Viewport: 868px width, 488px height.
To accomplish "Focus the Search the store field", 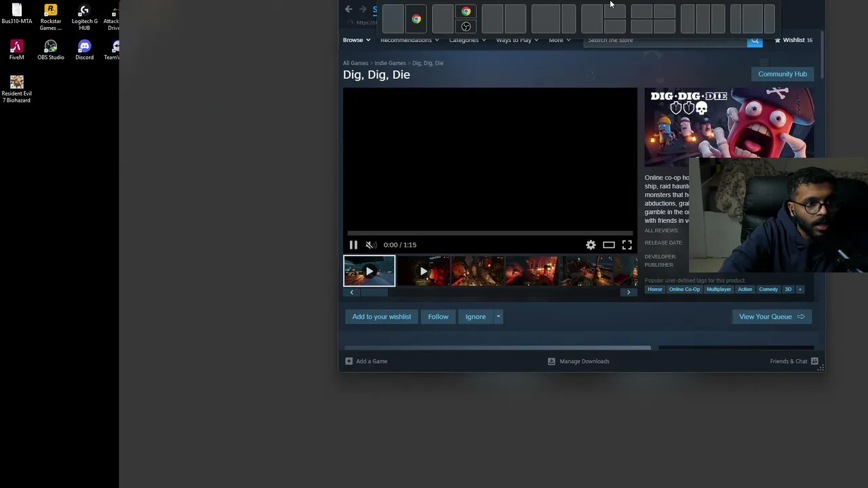I will point(665,41).
